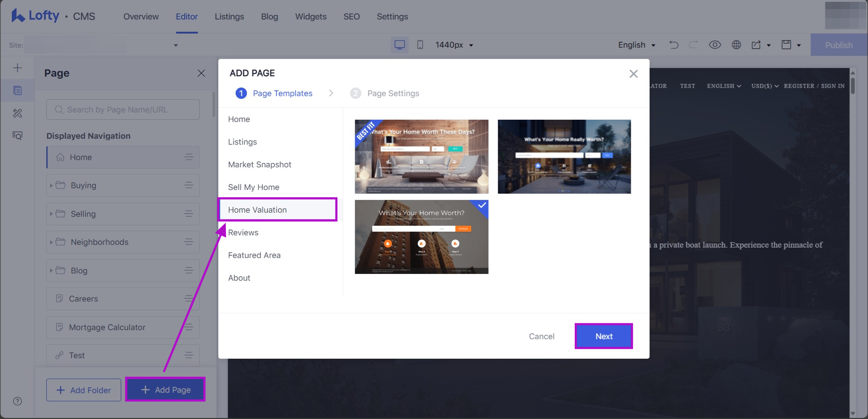Viewport: 868px width, 419px height.
Task: Click the Selling row reorder handle
Action: (189, 214)
